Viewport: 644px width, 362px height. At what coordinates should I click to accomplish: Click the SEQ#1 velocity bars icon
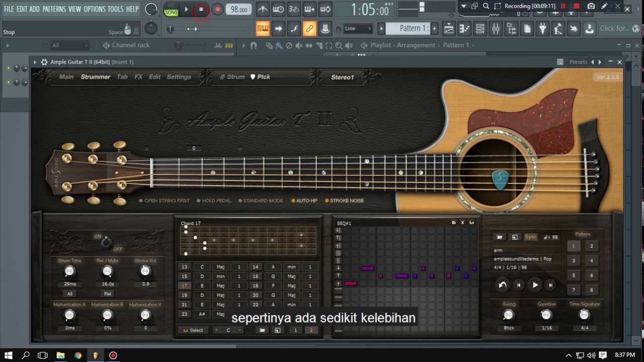[471, 223]
